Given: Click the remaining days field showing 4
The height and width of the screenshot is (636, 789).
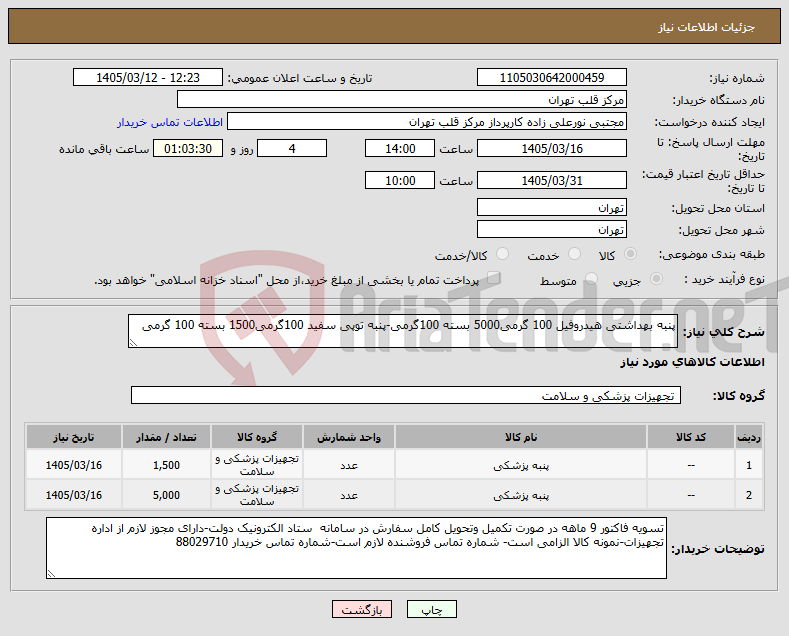Looking at the screenshot, I should coord(292,148).
